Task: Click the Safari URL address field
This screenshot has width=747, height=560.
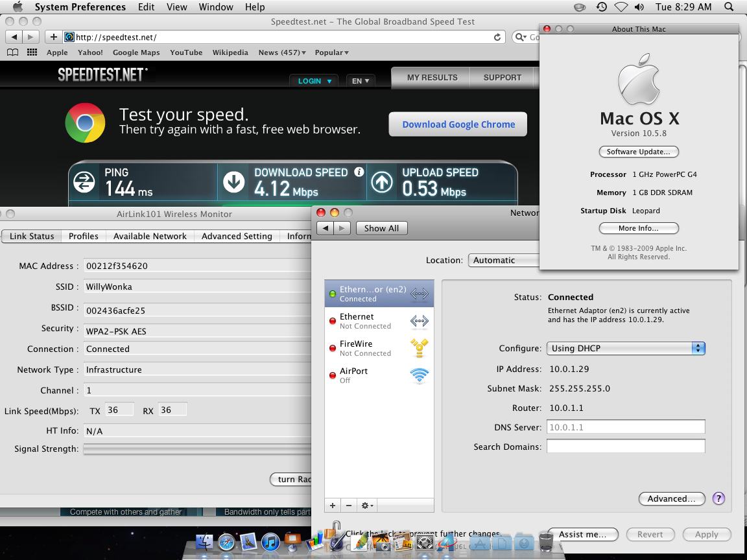Action: [284, 37]
